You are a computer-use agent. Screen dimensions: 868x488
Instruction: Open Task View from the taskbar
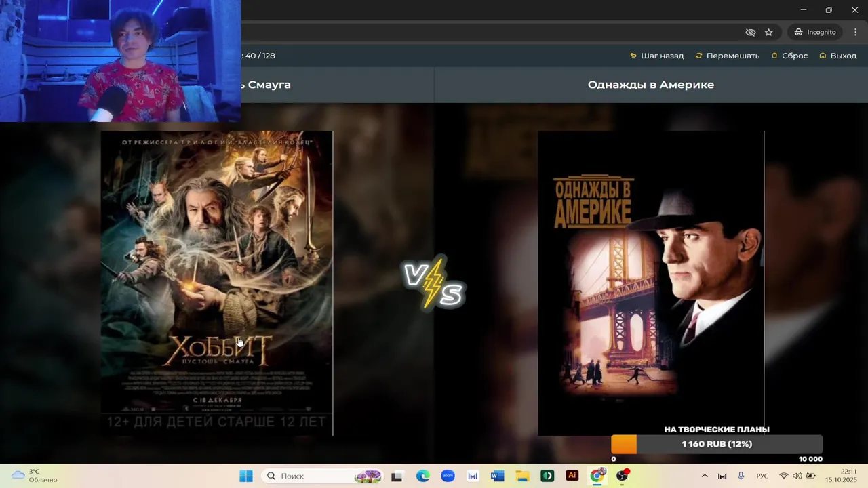tap(397, 476)
